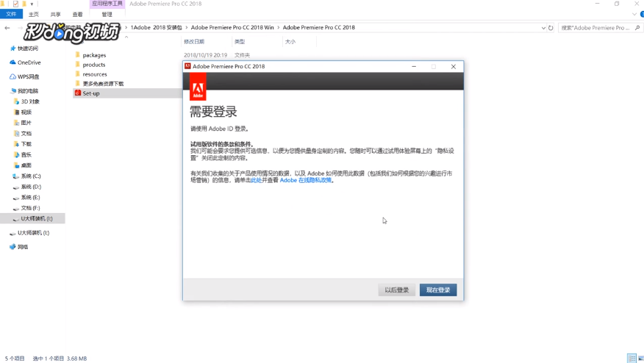Switch to the 主页 ribbon tab
The height and width of the screenshot is (363, 644).
pyautogui.click(x=34, y=15)
